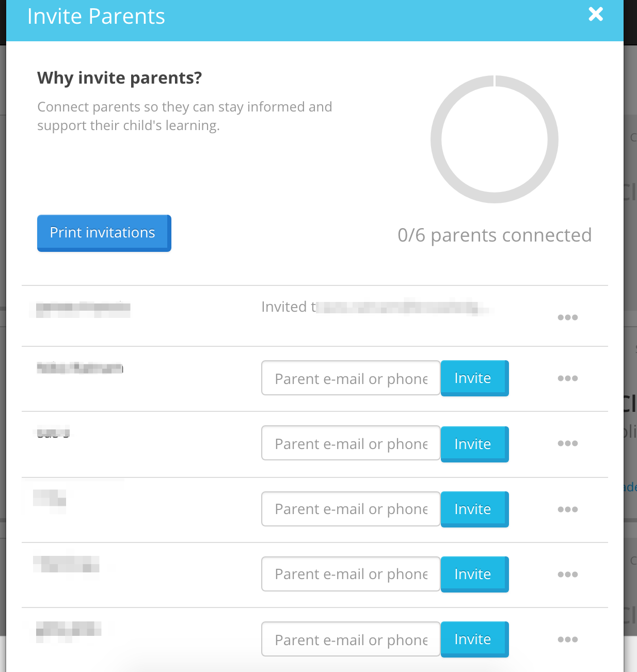Viewport: 637px width, 672px height.
Task: Click the 0/6 parents connected text
Action: tap(495, 235)
